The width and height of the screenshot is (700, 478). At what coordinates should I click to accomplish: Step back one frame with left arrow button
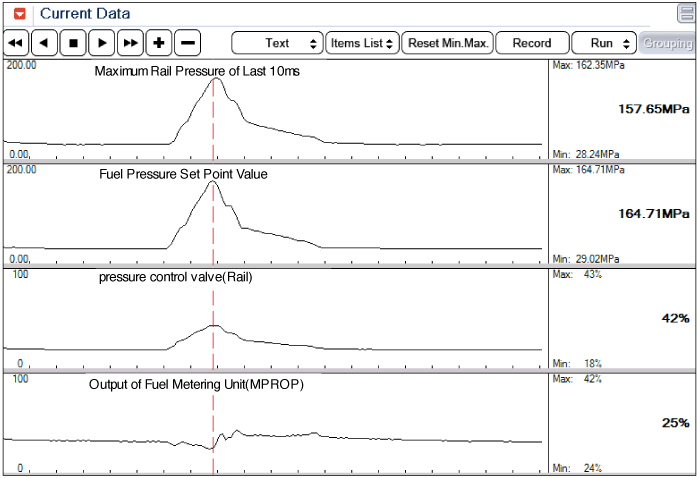click(x=44, y=43)
